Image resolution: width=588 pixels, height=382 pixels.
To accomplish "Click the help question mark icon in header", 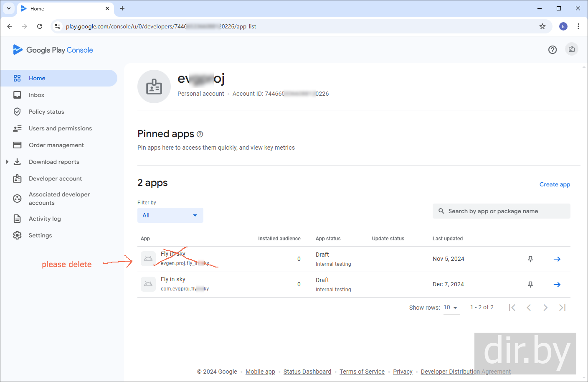I will pos(552,50).
